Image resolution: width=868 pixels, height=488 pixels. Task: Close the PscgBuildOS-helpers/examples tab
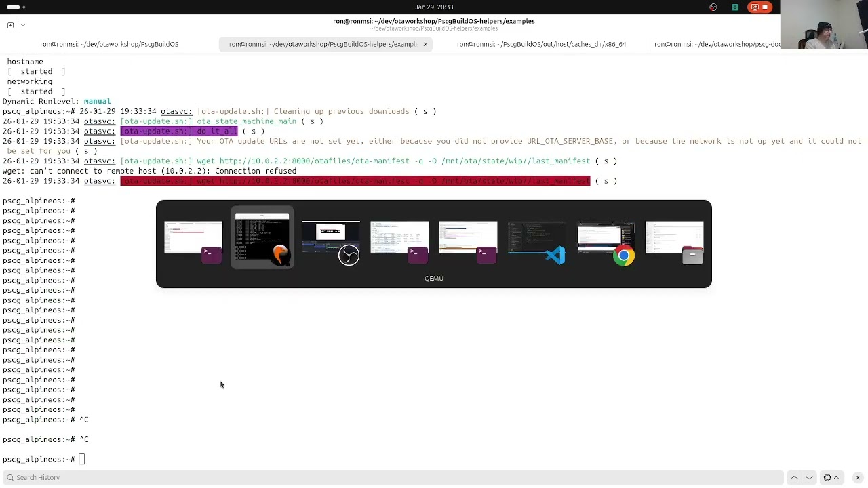point(425,44)
